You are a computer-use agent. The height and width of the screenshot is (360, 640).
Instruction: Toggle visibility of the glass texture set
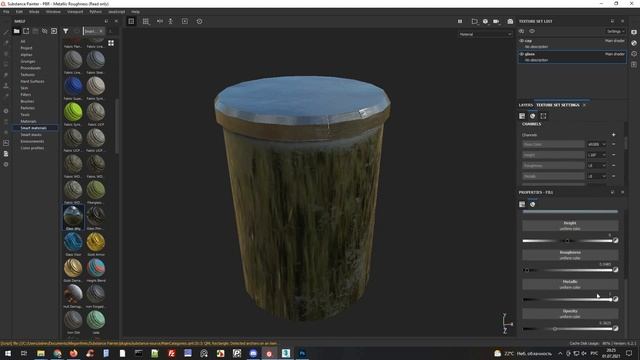[521, 54]
